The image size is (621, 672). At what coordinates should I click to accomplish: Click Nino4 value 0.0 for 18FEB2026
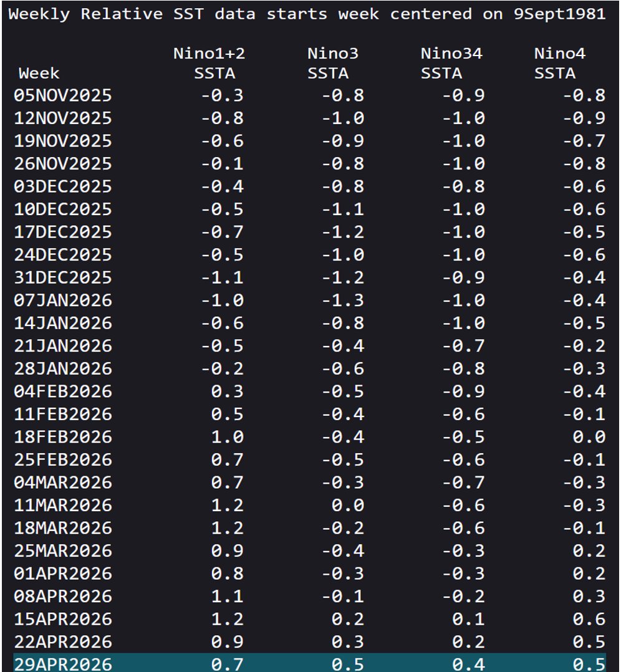tap(589, 437)
